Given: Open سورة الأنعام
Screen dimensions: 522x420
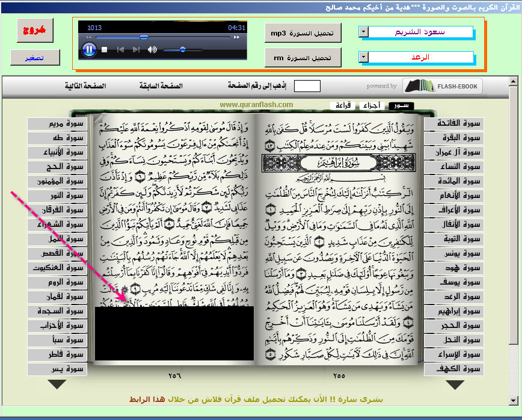Looking at the screenshot, I should (454, 196).
